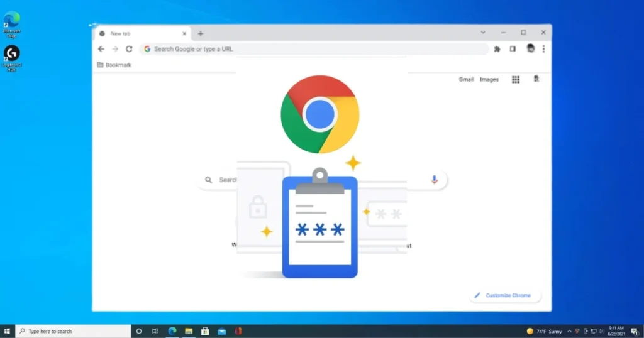The width and height of the screenshot is (644, 338).
Task: Open the three-dot Chrome menu
Action: 543,49
